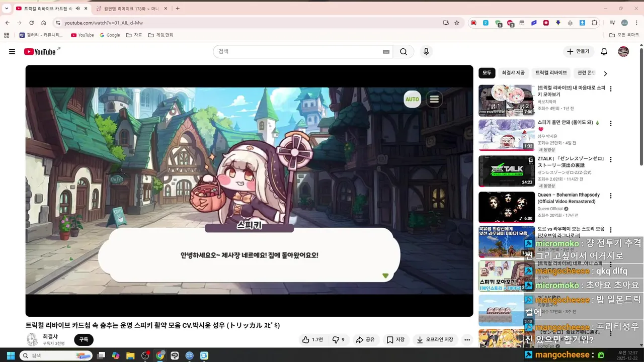The width and height of the screenshot is (644, 362).
Task: Open the Chrome extensions puzzle icon
Action: click(595, 23)
